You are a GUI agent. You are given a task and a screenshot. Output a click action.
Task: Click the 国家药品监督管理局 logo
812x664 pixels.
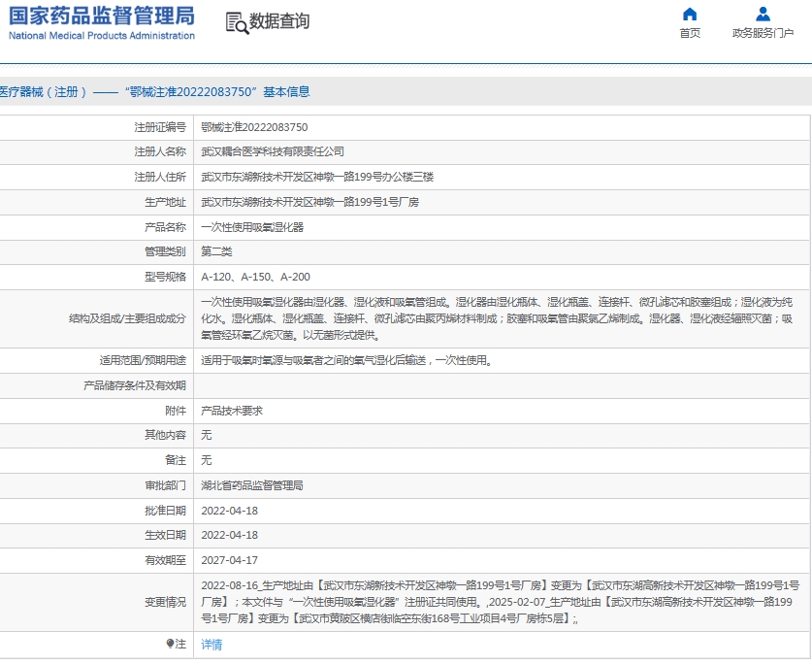tap(102, 17)
